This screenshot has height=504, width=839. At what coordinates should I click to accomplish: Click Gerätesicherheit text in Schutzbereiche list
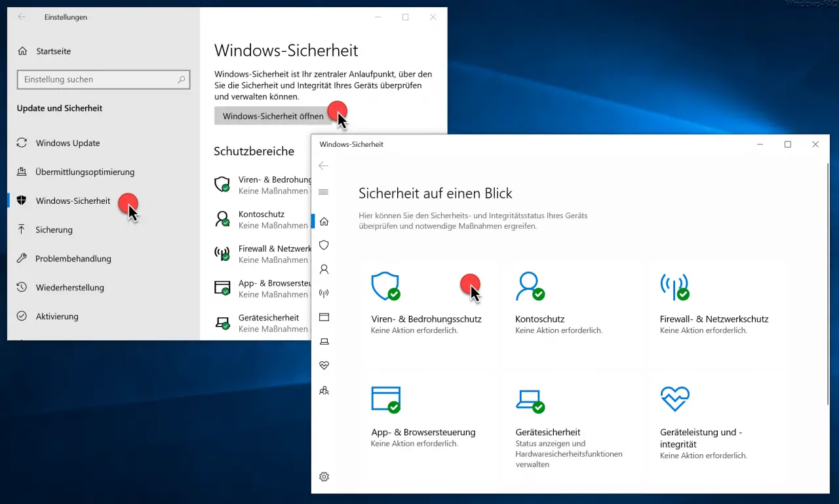tap(269, 317)
